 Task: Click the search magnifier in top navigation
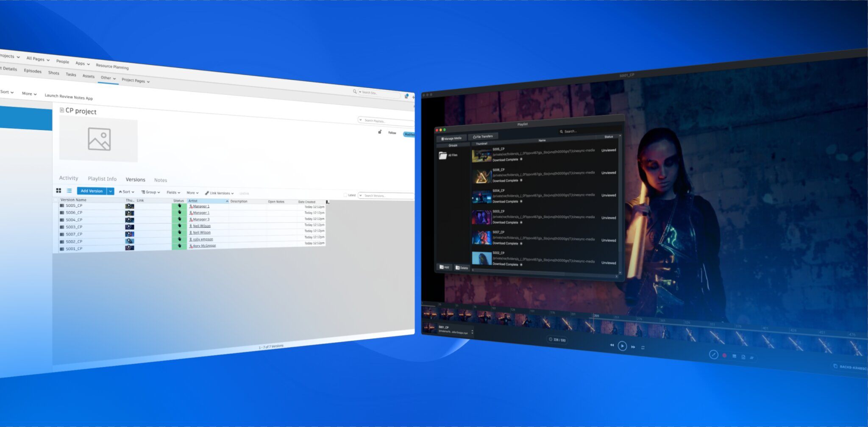tap(355, 91)
